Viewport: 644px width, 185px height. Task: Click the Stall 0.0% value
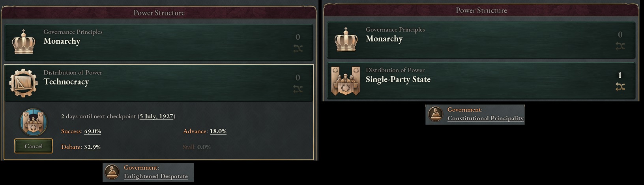pos(204,147)
